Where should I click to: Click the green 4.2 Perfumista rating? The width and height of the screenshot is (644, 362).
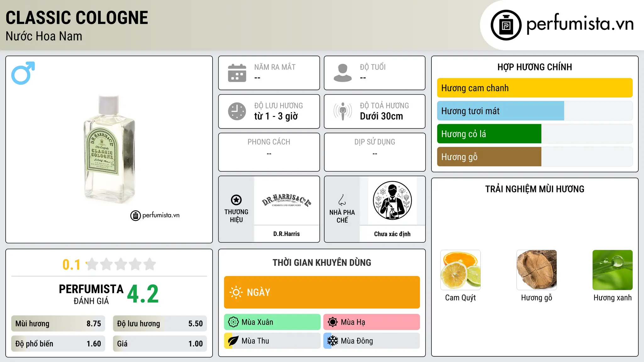(x=143, y=294)
